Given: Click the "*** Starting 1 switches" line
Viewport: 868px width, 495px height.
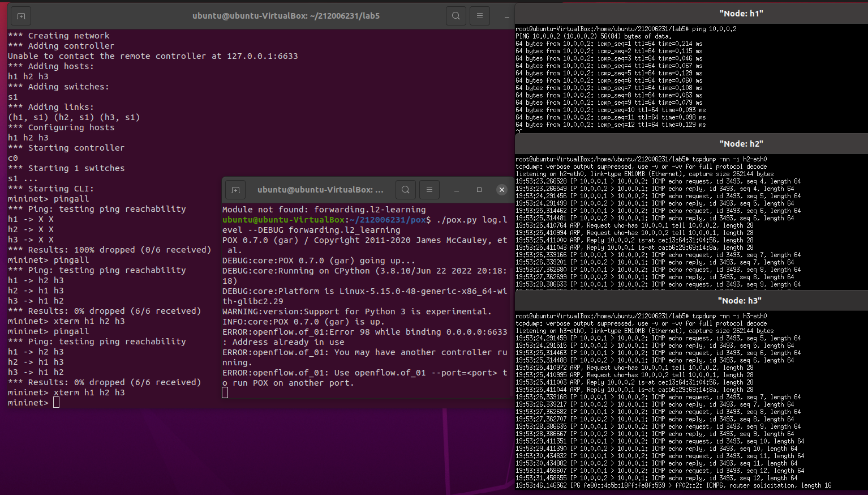Looking at the screenshot, I should point(66,168).
